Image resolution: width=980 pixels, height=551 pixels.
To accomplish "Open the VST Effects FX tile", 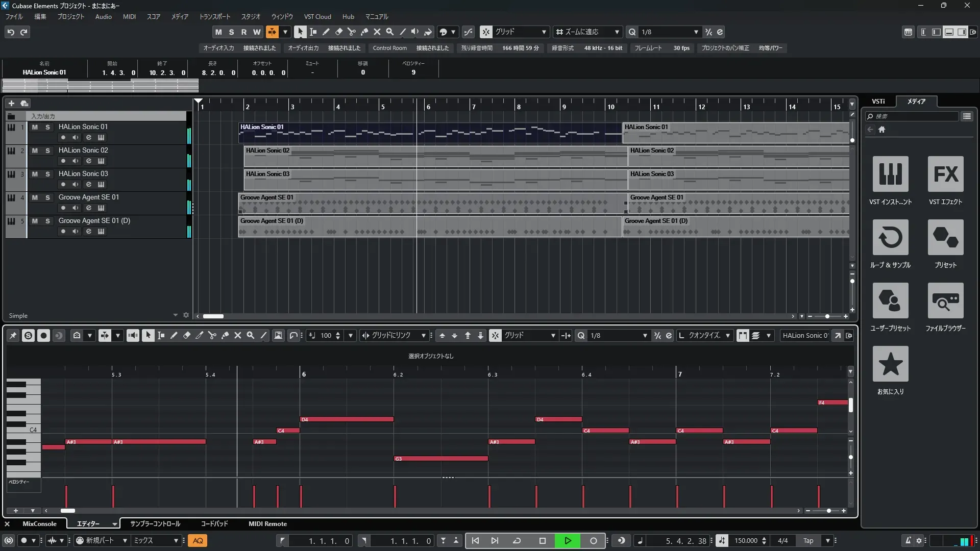I will [x=945, y=174].
